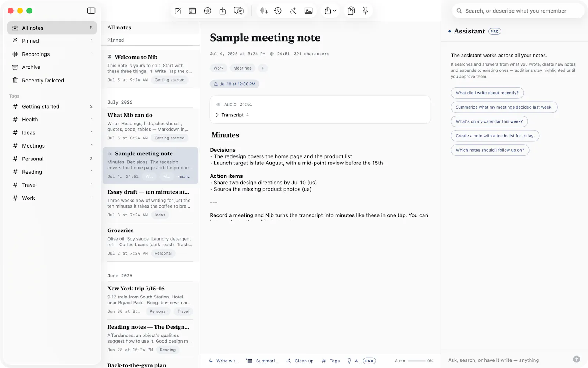Start voice dictation with waveform-mic icon
Viewport: 588px width, 368px height.
coord(264,11)
